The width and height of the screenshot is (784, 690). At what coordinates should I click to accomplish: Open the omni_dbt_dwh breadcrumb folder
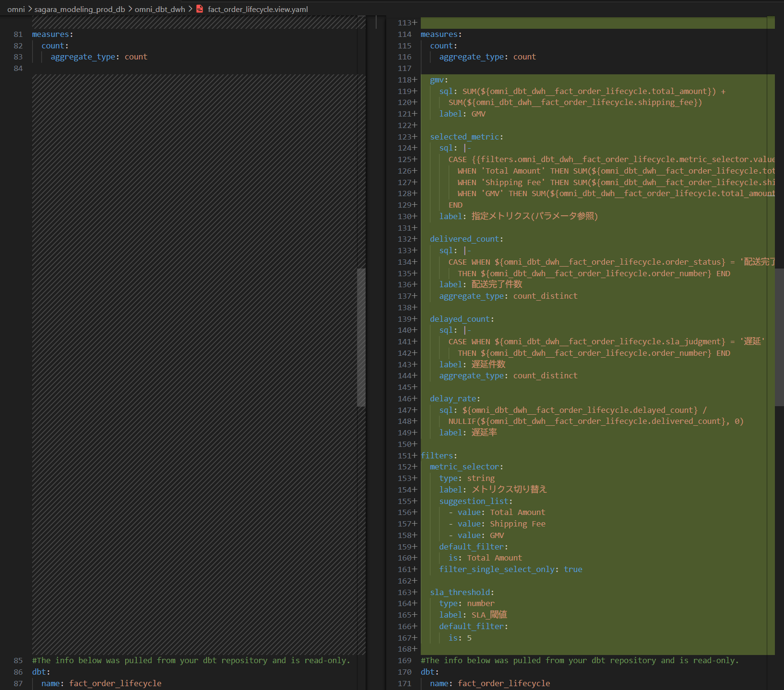(x=160, y=9)
